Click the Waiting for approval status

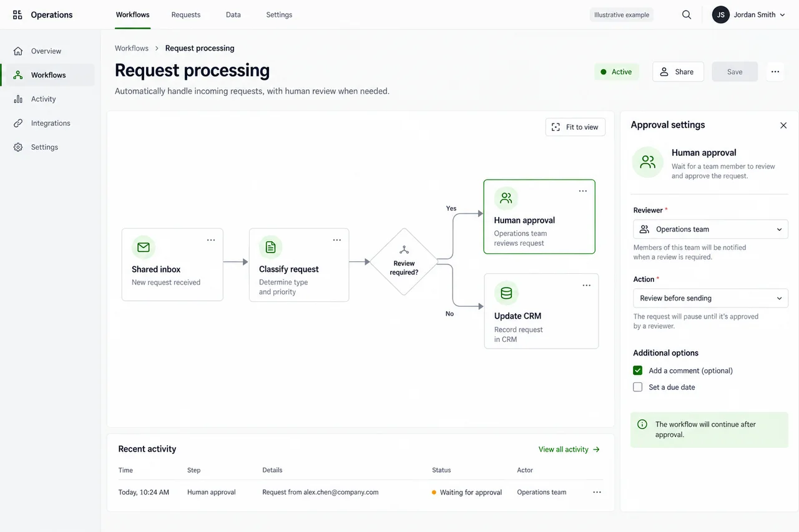click(x=467, y=492)
